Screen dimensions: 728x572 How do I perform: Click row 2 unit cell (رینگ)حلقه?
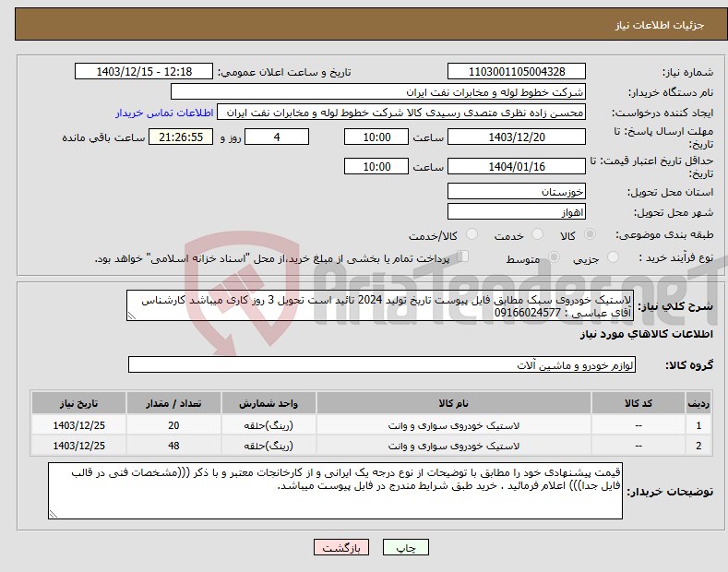[x=269, y=446]
